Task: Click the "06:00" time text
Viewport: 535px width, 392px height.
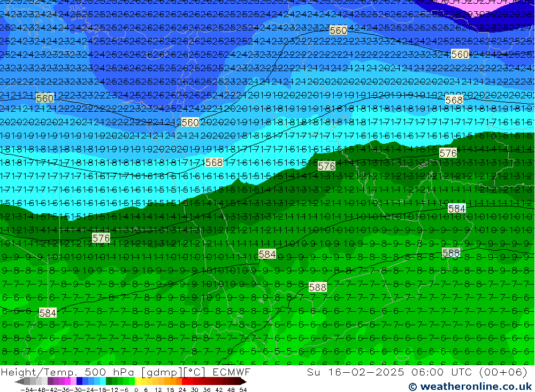Action: (427, 372)
